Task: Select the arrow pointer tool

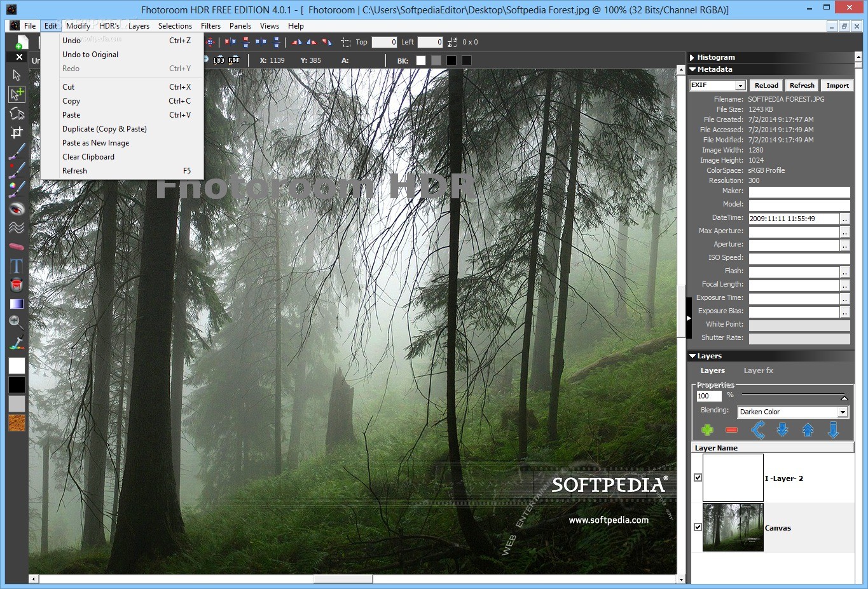Action: [17, 75]
